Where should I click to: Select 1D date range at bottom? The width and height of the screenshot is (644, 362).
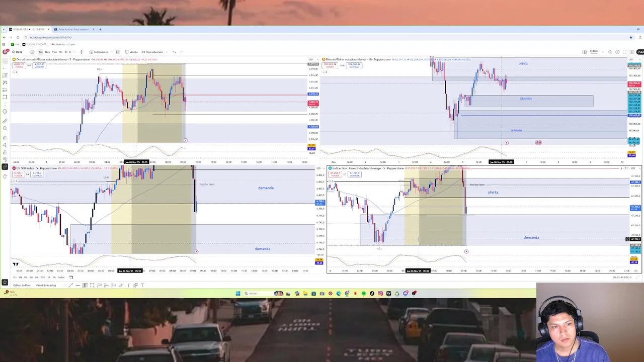point(15,278)
